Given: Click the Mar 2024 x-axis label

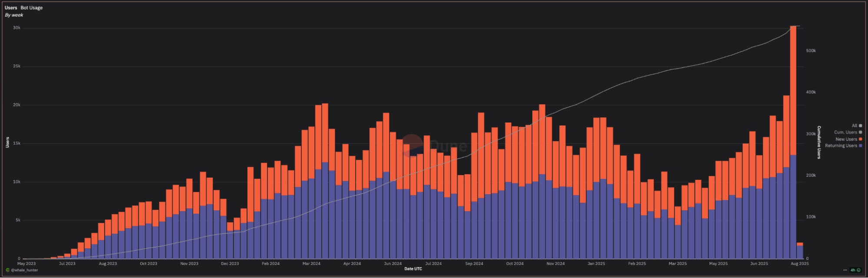Looking at the screenshot, I should coord(311,264).
